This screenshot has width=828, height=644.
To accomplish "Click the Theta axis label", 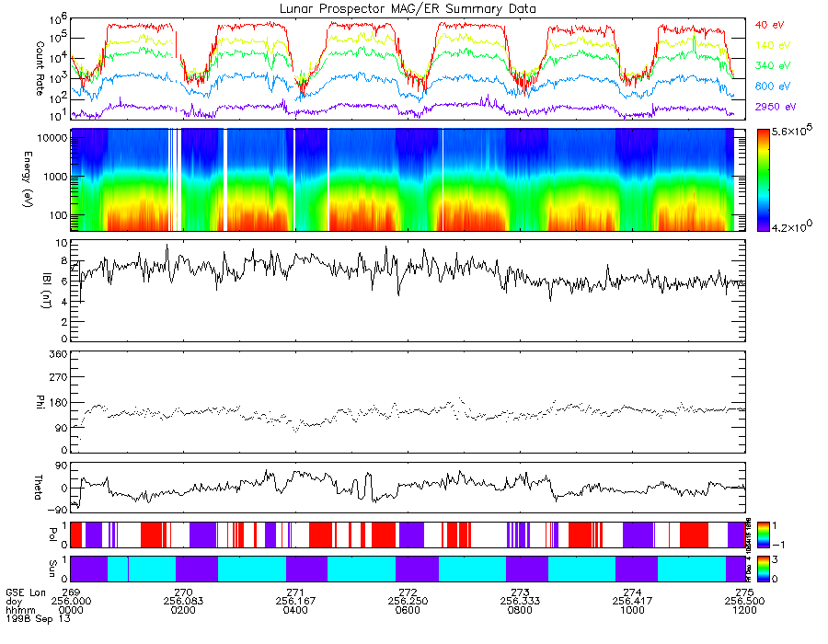I will pyautogui.click(x=38, y=488).
